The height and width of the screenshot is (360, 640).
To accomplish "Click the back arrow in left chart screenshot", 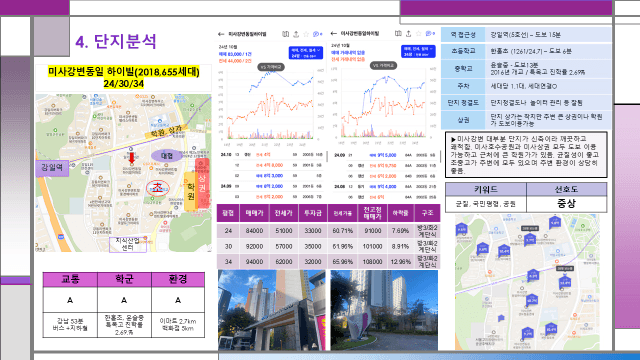I will coord(221,34).
